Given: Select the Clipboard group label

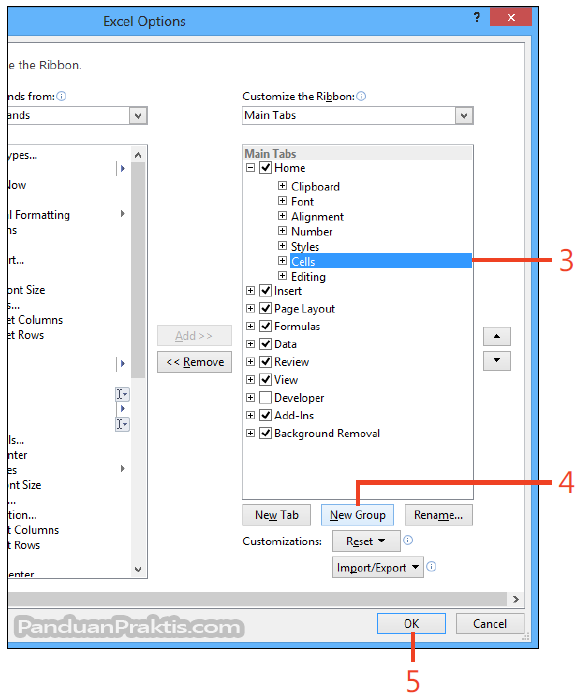Looking at the screenshot, I should point(315,187).
